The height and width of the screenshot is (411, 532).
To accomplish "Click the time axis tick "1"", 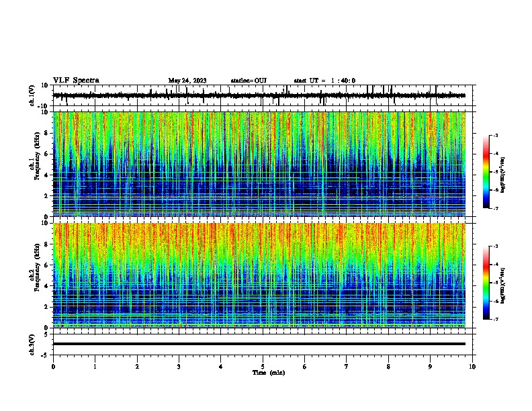I will [x=95, y=367].
